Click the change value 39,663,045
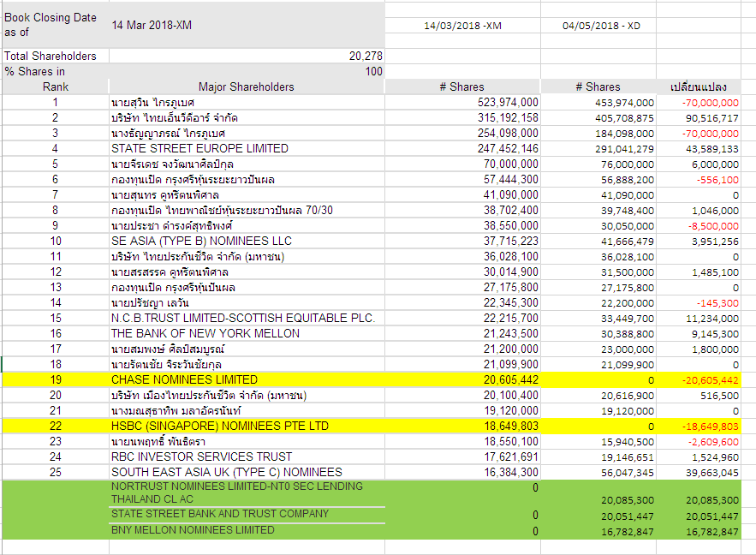 pos(699,473)
